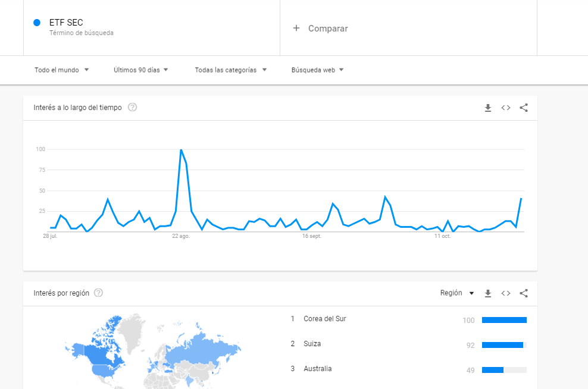
Task: Click the blue ETF SEC color dot
Action: click(x=37, y=23)
